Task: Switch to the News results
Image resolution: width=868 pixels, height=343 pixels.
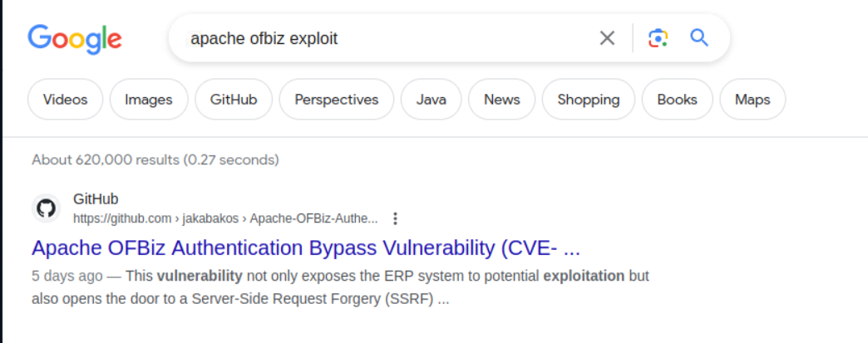Action: [501, 100]
